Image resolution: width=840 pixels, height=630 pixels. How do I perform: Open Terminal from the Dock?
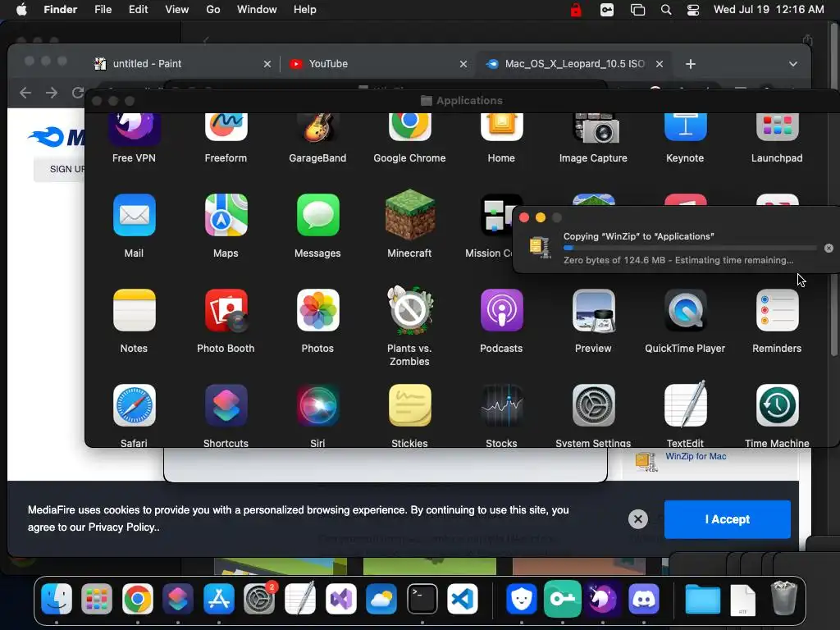(422, 598)
